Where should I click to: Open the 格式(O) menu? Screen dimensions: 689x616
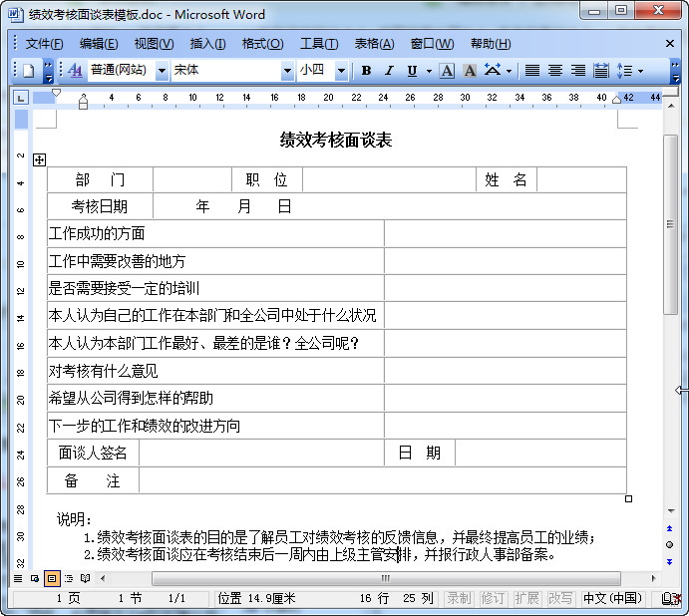point(262,44)
